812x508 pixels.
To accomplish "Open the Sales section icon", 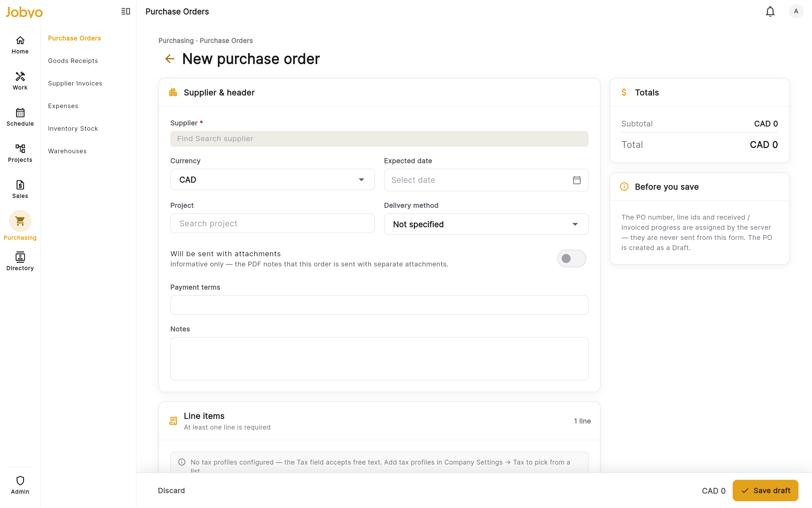I will click(20, 185).
